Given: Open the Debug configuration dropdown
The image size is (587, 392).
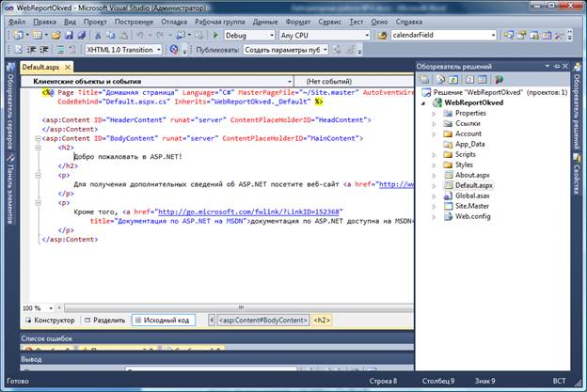Looking at the screenshot, I should pyautogui.click(x=272, y=36).
